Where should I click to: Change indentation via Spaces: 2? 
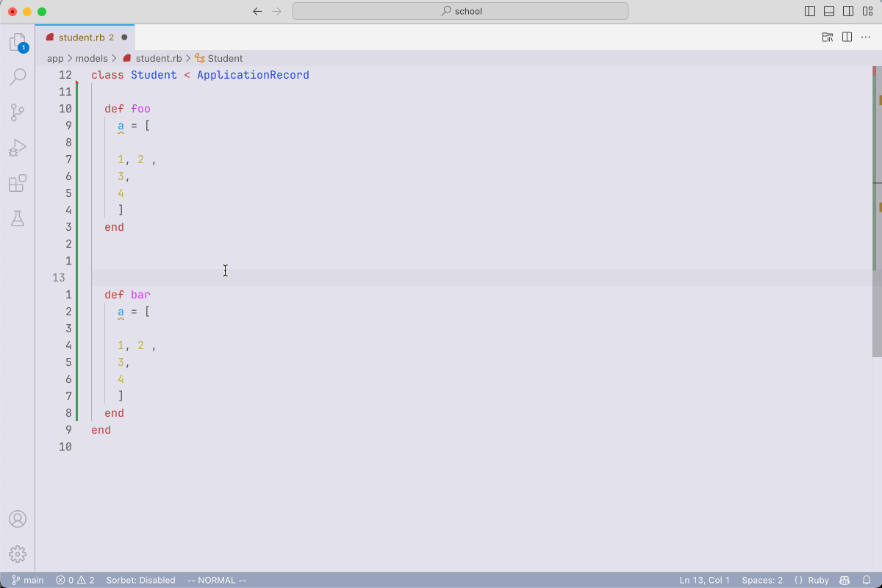(x=762, y=580)
